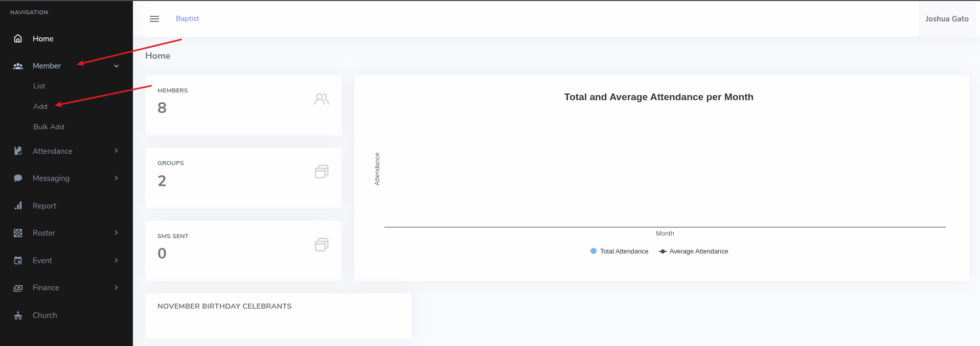Collapse the Member submenu chevron
Viewport: 980px width, 346px height.
click(116, 66)
